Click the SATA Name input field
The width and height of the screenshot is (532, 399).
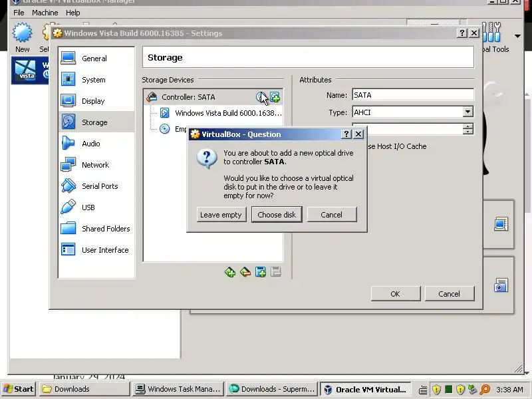[x=413, y=95]
